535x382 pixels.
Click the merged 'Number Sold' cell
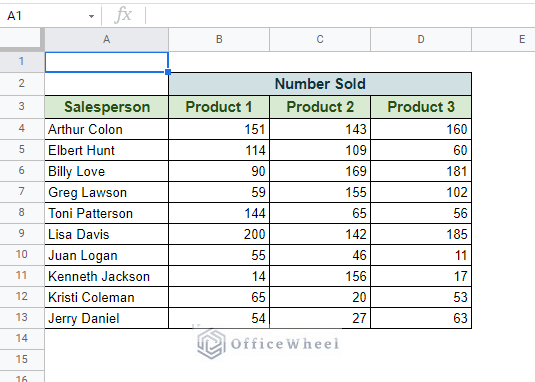320,84
